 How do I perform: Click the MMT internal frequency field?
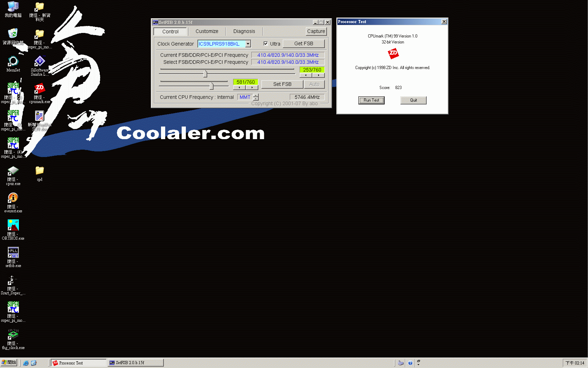[245, 97]
